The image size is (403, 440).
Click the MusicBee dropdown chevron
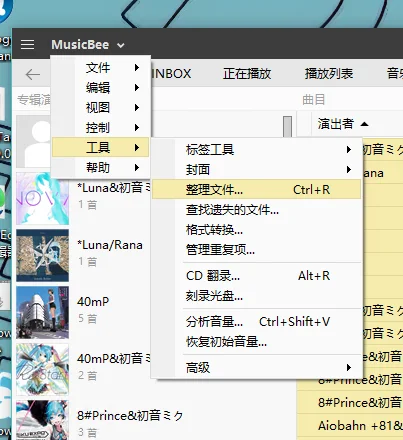point(121,45)
